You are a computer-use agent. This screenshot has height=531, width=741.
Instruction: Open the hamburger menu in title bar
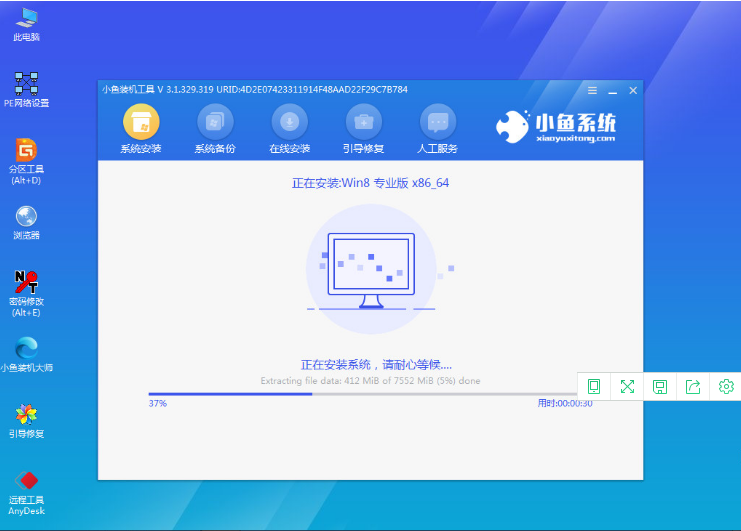592,90
